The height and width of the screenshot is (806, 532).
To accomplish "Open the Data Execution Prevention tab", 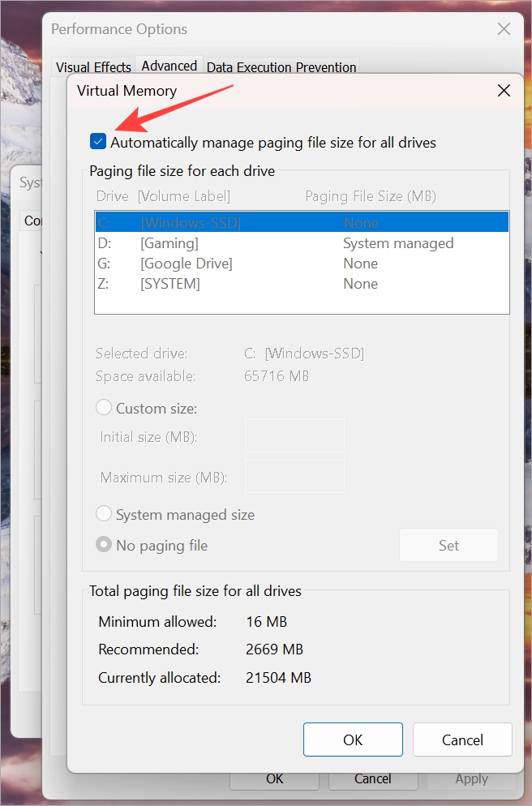I will [281, 67].
